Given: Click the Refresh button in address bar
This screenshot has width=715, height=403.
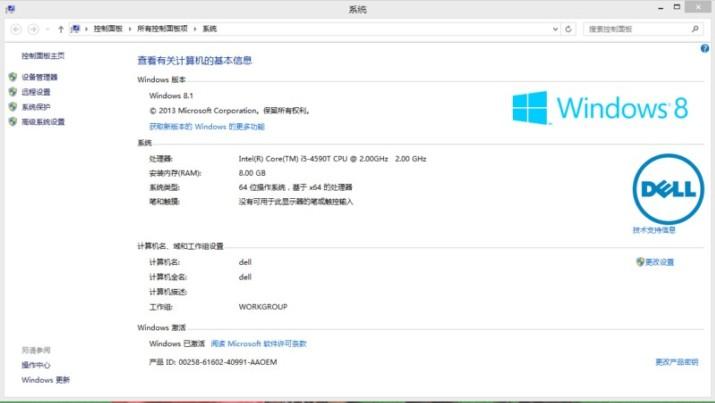Looking at the screenshot, I should tap(568, 29).
